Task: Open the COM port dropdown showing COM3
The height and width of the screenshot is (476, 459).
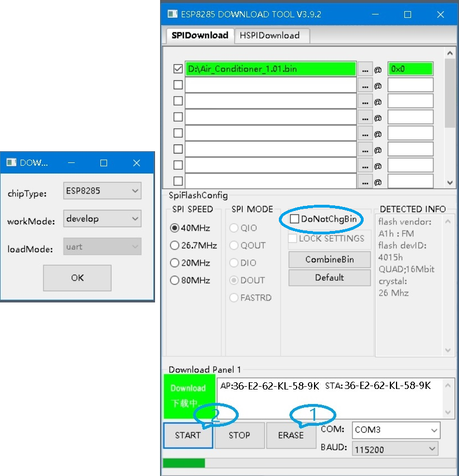Action: click(396, 430)
